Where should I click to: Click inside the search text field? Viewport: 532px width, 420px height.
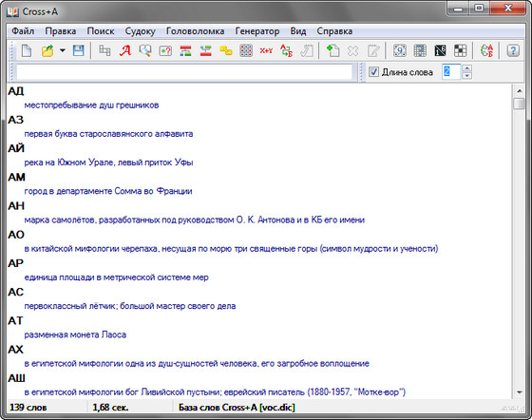point(184,72)
